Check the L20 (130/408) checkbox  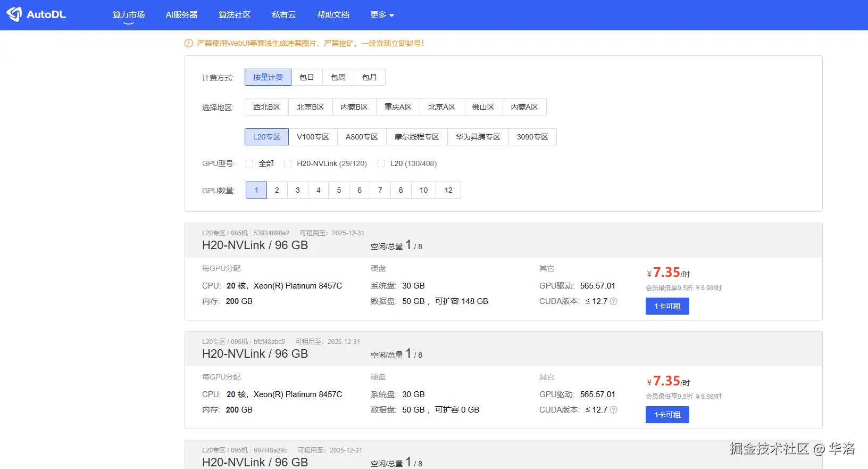(x=381, y=163)
